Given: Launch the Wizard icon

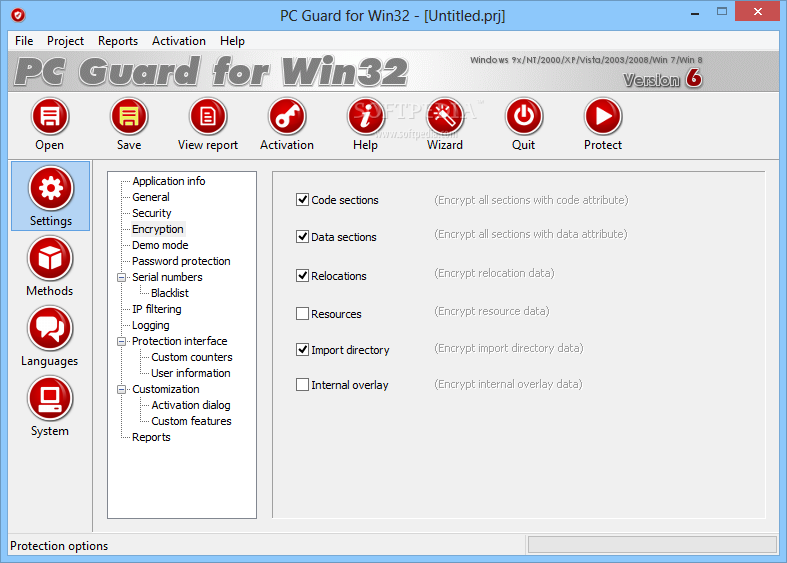Looking at the screenshot, I should [445, 116].
